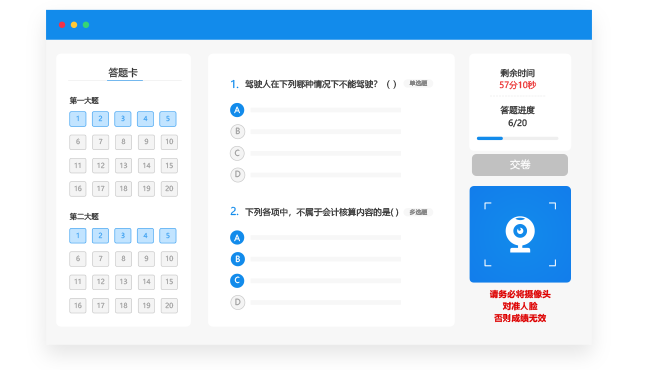Screen dimensions: 650x370
Task: Jump to question 1 in 第二大题
Action: coord(78,236)
